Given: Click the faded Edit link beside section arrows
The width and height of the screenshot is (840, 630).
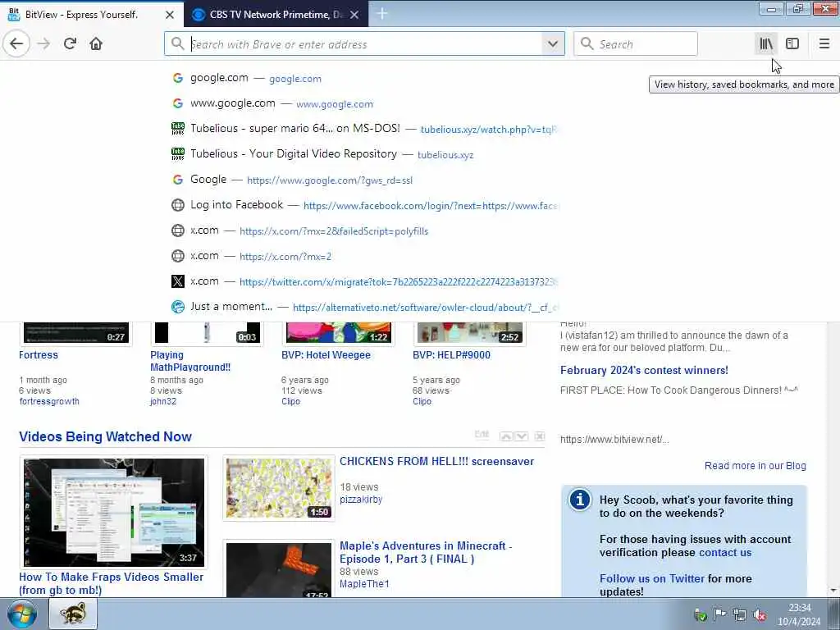Looking at the screenshot, I should pyautogui.click(x=482, y=435).
